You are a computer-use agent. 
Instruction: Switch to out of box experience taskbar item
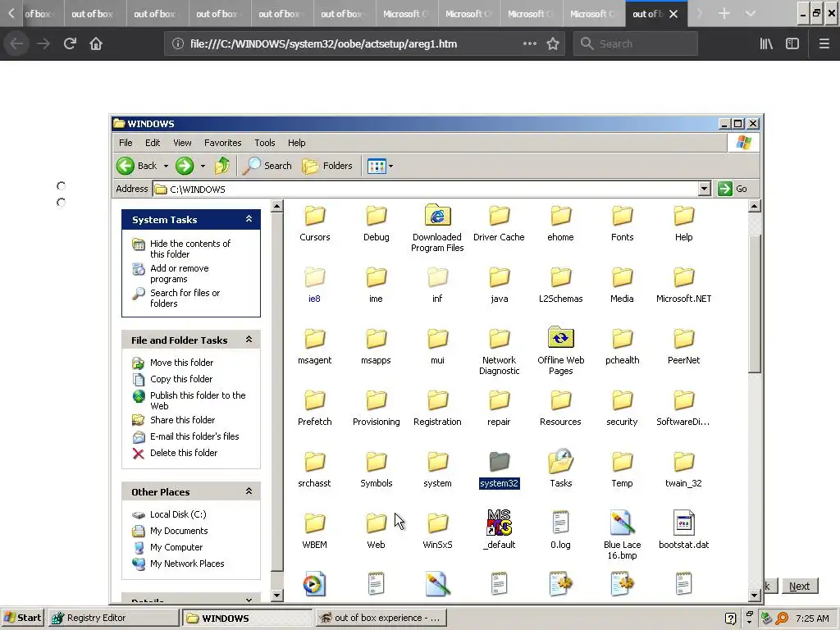click(381, 618)
